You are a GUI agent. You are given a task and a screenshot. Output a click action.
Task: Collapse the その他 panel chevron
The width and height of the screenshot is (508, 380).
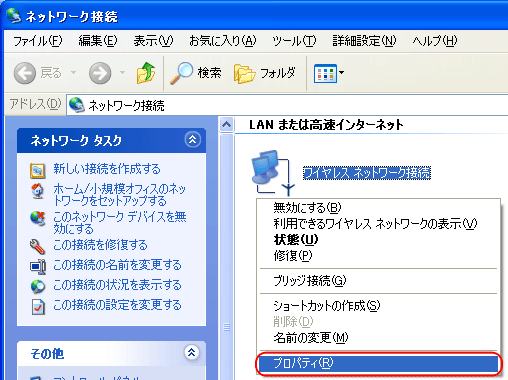pyautogui.click(x=191, y=352)
